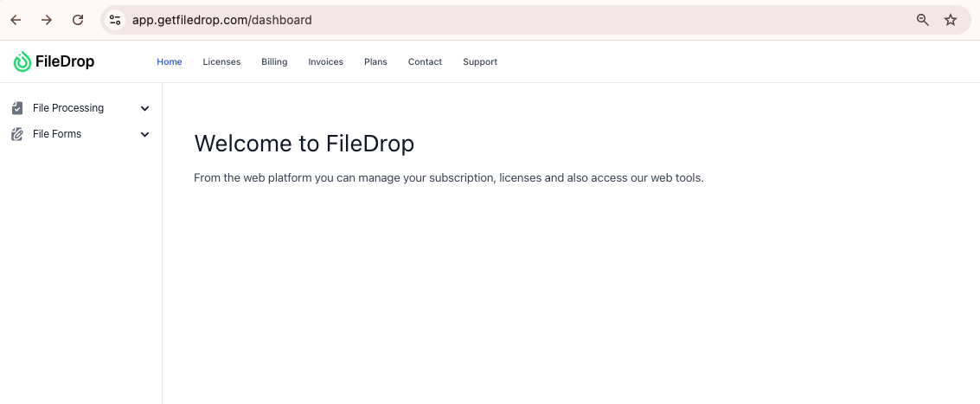Go to the Billing section
Viewport: 980px width, 404px height.
274,62
